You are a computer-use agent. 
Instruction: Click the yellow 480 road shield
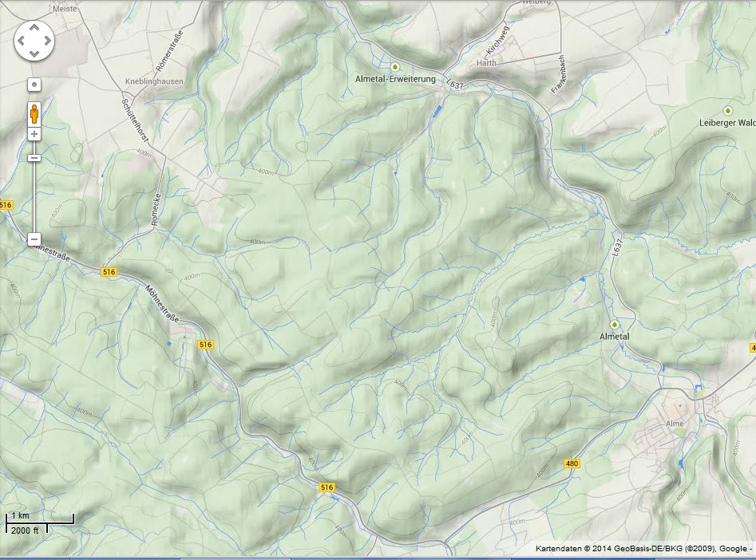(572, 463)
